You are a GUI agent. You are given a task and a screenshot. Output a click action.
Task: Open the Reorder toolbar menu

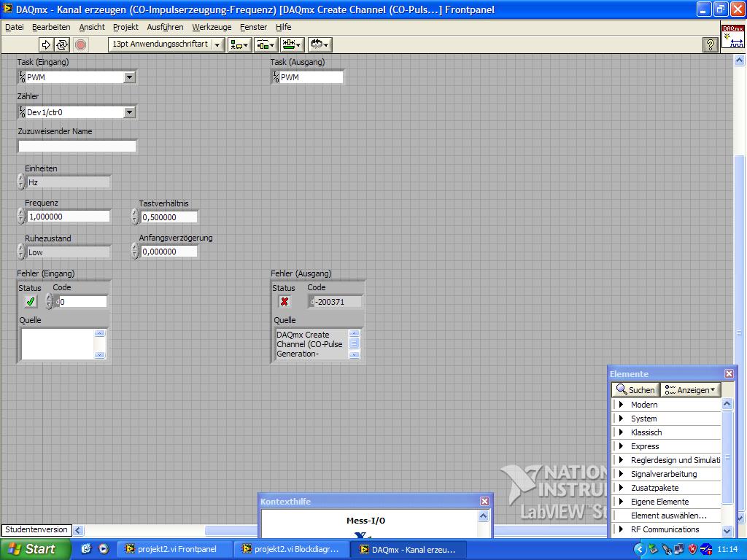click(320, 44)
